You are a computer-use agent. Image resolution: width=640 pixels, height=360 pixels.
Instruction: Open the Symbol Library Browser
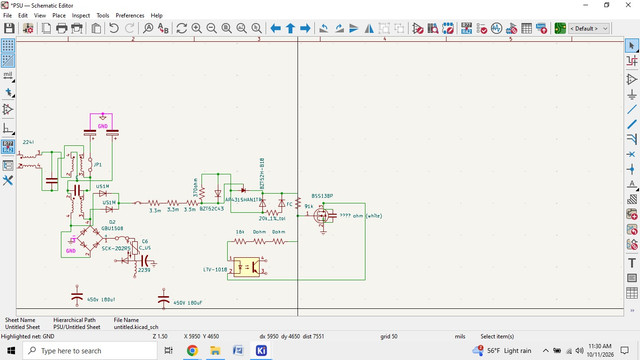(x=433, y=28)
